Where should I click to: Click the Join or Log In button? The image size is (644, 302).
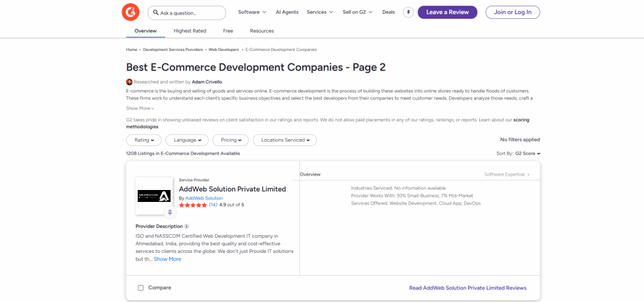point(513,13)
